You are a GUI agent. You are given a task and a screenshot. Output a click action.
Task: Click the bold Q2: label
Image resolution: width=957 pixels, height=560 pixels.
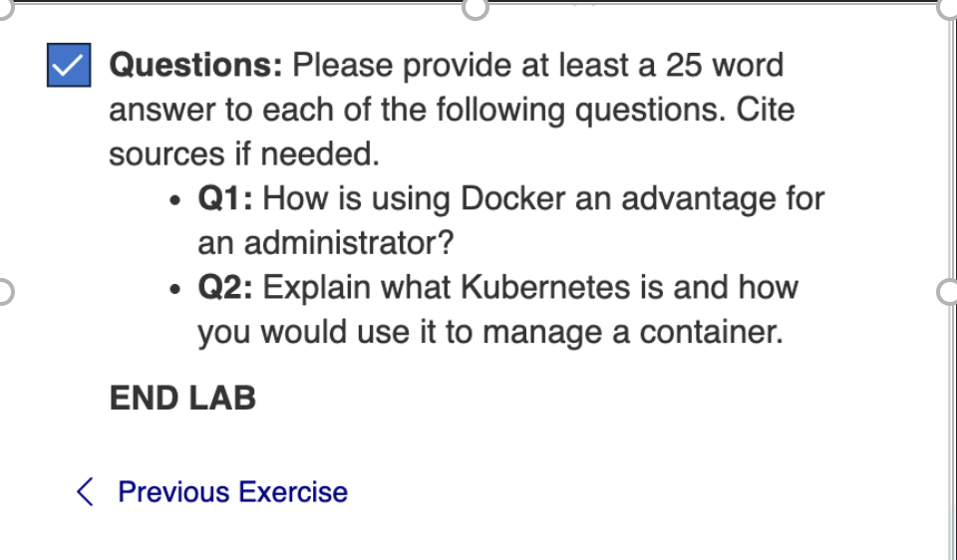click(x=225, y=288)
